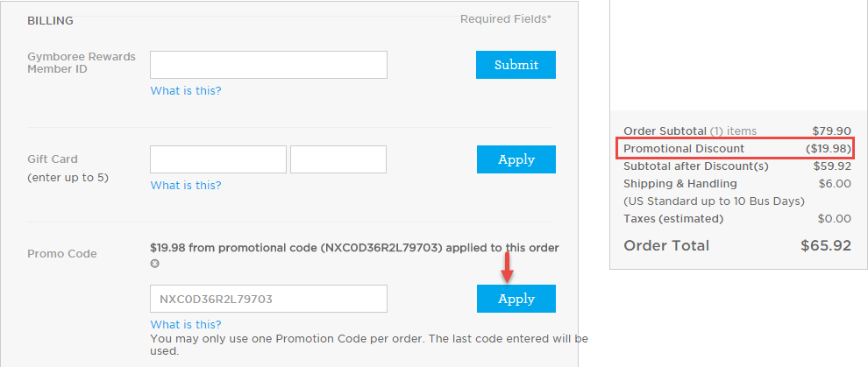Viewport: 868px width, 367px height.
Task: Remove the applied promo code with the x icon
Action: 155,264
